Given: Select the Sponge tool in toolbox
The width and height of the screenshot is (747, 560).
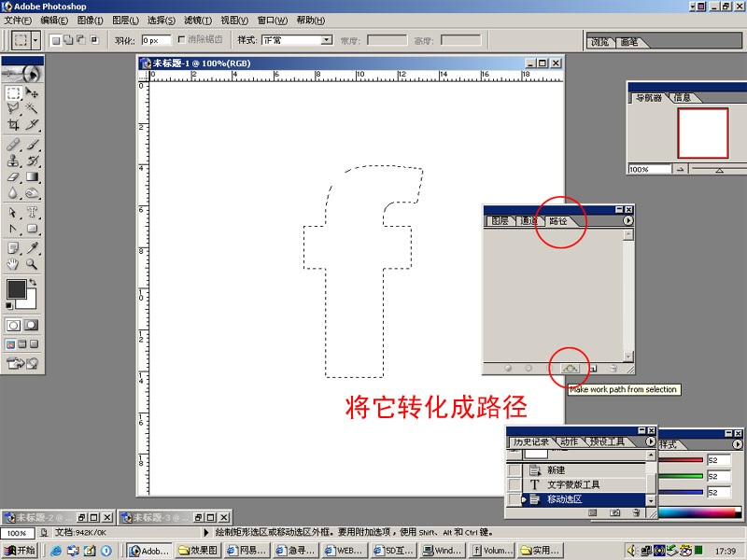Looking at the screenshot, I should click(x=32, y=193).
